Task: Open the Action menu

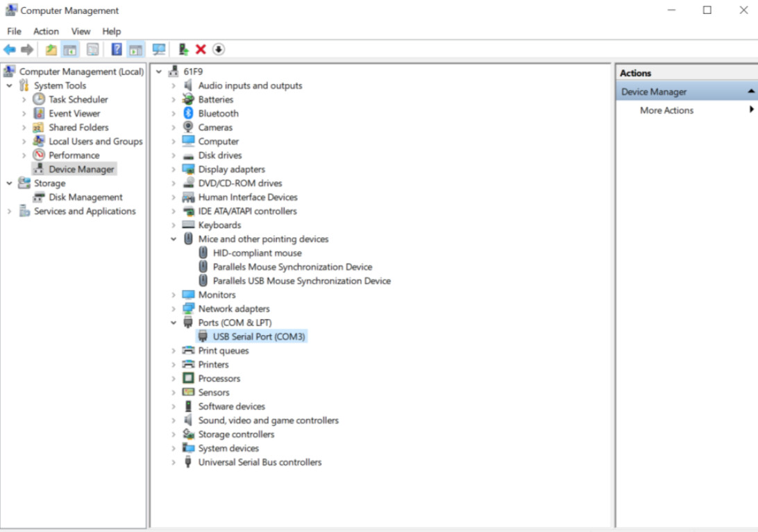Action: [46, 31]
